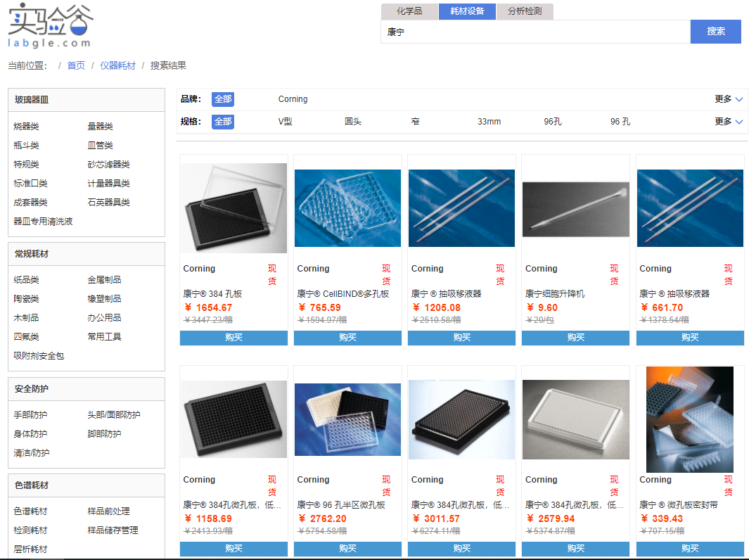Screen dimensions: 749x560
Task: Buy the 康宁细胞升降机 at ¥9.60
Action: (x=575, y=338)
